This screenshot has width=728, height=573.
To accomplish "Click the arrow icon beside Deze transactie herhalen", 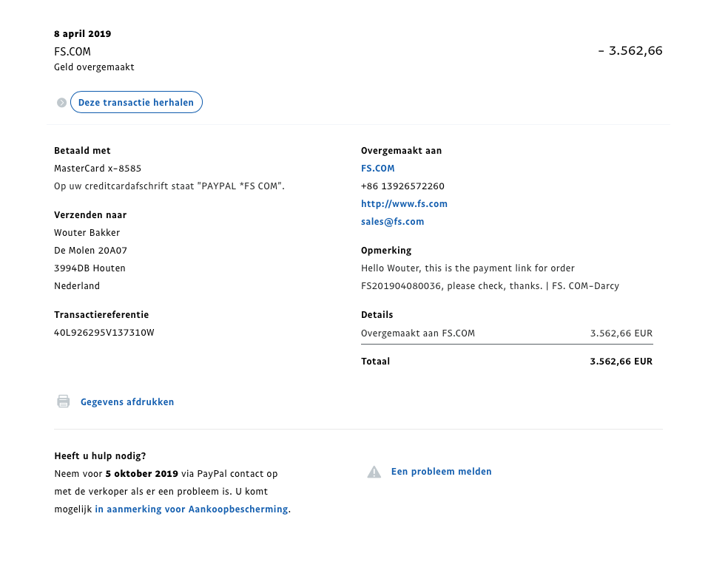I will pos(62,103).
